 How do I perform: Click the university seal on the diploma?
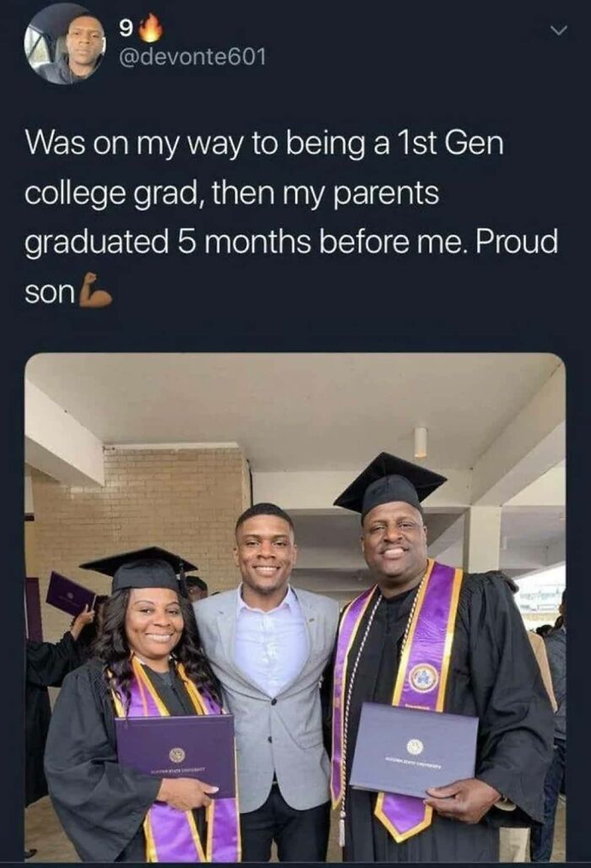tap(413, 743)
